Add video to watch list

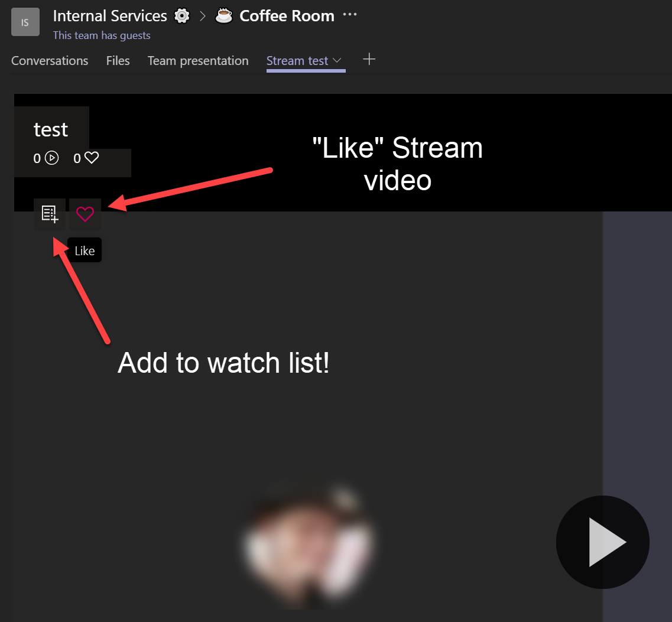coord(50,214)
